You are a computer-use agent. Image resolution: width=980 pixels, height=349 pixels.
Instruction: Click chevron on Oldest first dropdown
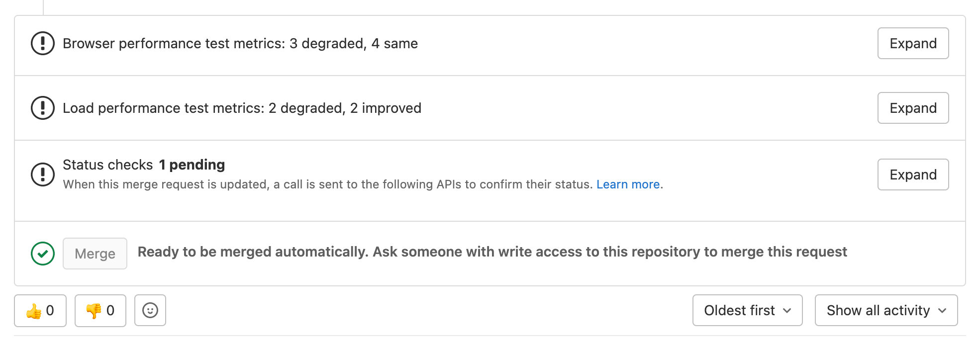(x=787, y=311)
